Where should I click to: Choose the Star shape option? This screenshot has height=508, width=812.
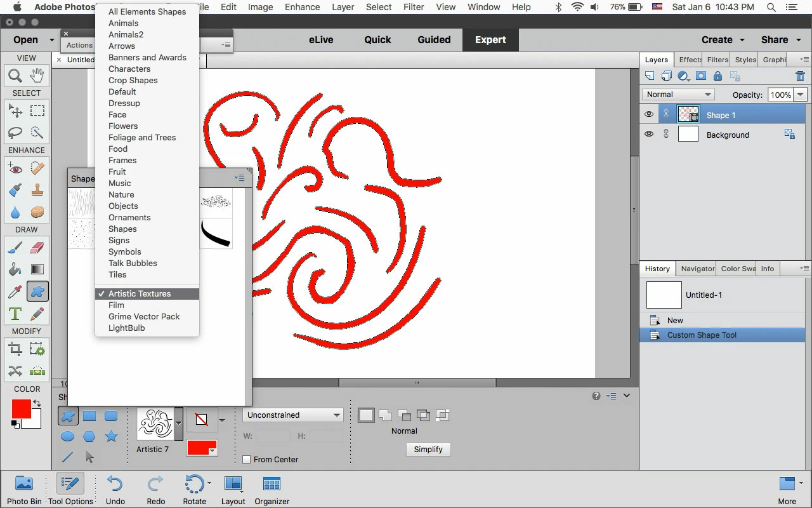point(111,436)
